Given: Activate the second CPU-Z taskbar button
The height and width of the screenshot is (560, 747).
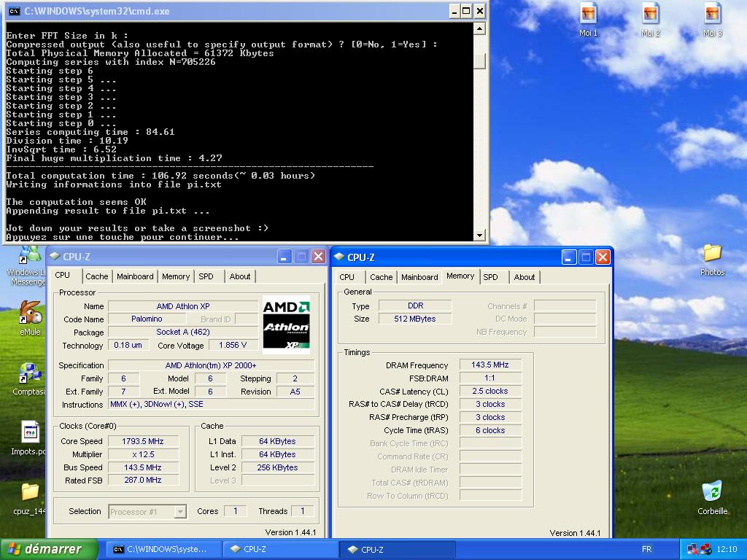Looking at the screenshot, I should (398, 549).
